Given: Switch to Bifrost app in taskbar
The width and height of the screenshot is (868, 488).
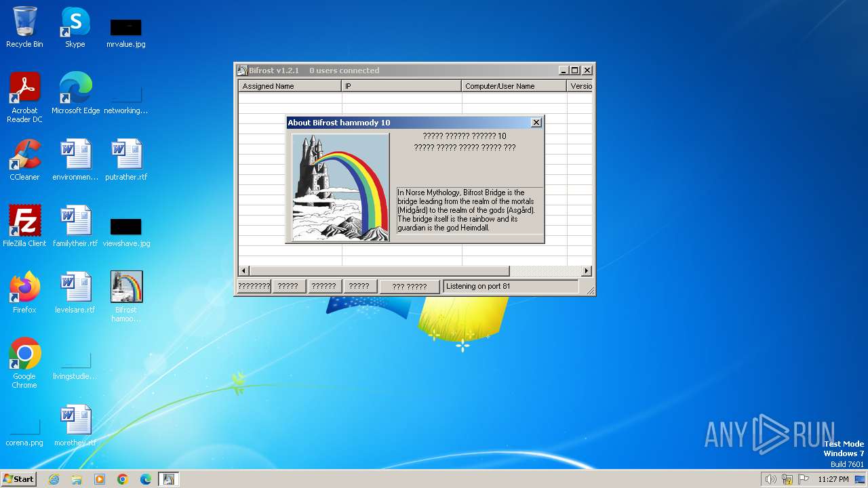Looking at the screenshot, I should (169, 479).
